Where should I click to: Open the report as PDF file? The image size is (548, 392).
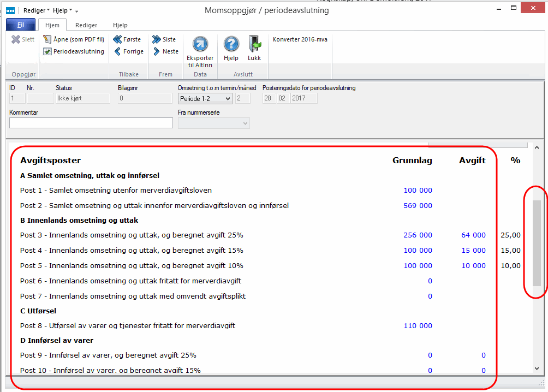74,39
